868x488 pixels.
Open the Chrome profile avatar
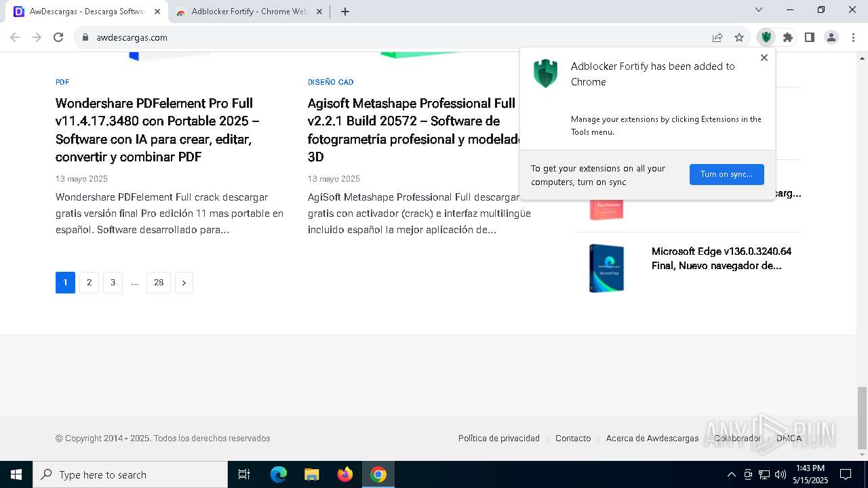click(x=831, y=37)
